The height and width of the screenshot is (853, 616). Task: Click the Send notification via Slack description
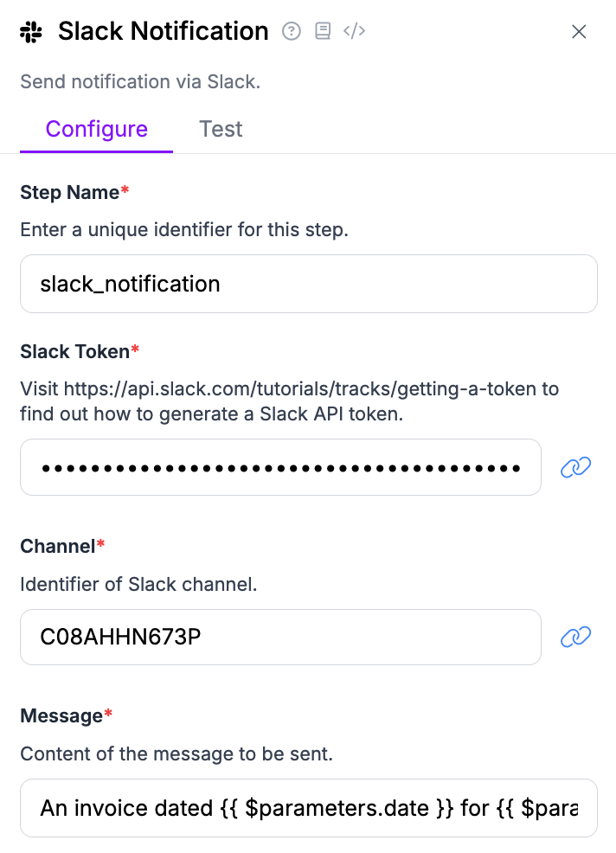[140, 82]
